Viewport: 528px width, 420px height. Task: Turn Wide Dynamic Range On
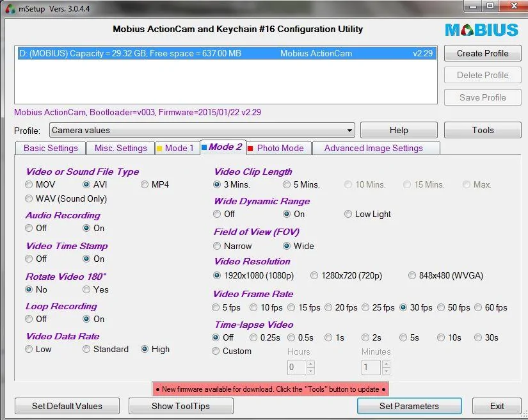tap(294, 214)
